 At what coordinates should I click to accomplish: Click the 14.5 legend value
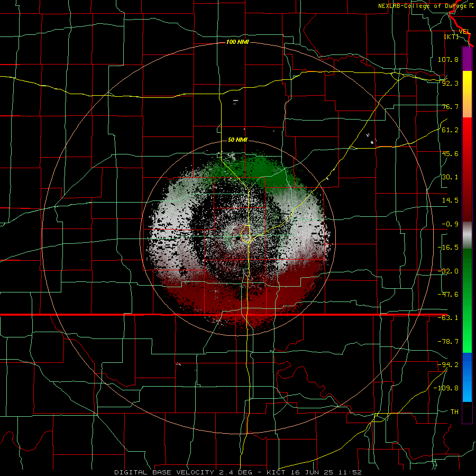(450, 200)
